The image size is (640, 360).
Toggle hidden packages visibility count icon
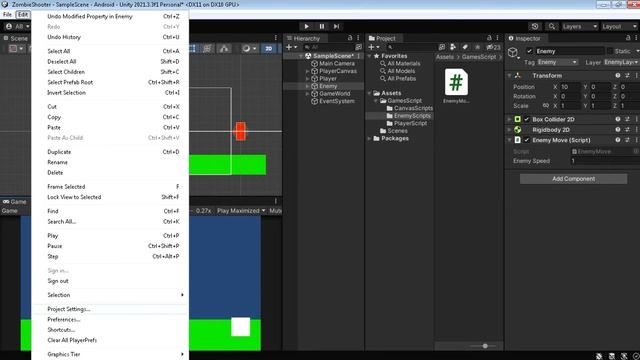493,47
